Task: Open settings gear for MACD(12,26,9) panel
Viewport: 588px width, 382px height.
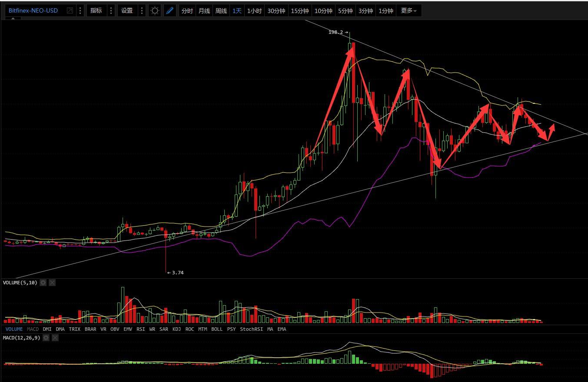Action: pyautogui.click(x=46, y=338)
